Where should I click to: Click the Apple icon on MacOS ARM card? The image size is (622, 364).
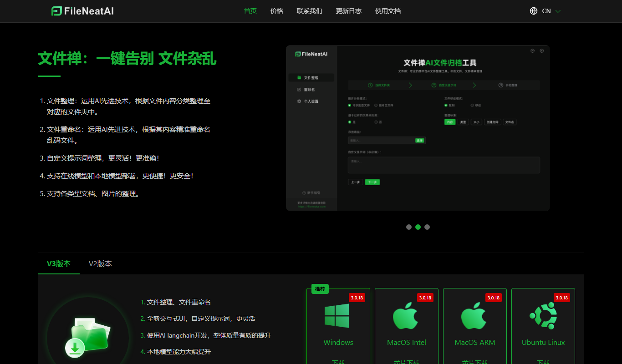(474, 316)
